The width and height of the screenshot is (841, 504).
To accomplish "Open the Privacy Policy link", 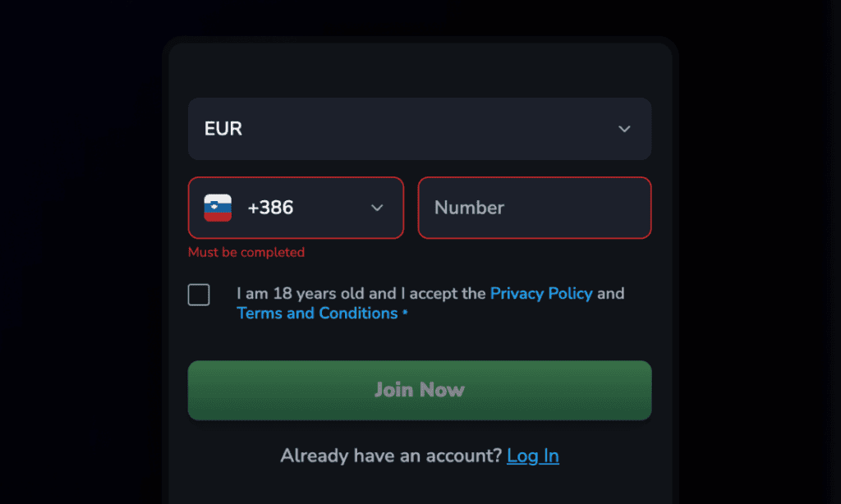I will pos(541,293).
